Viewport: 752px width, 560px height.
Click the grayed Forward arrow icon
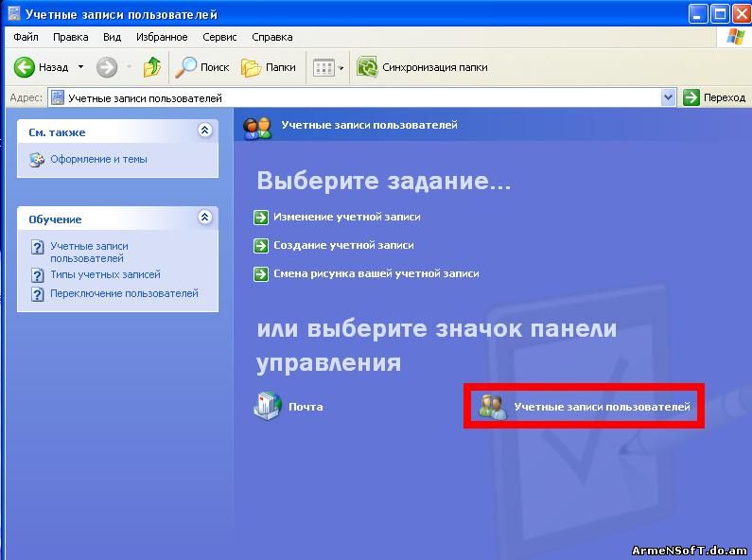coord(107,67)
